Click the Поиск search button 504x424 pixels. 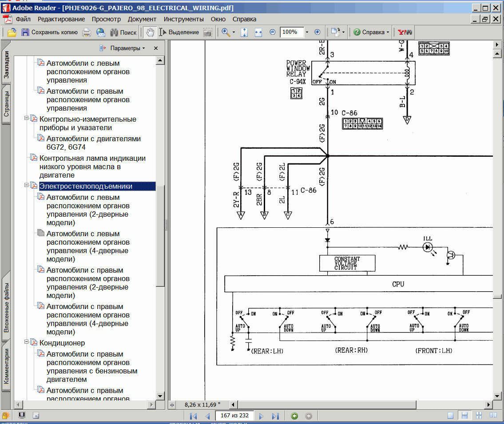[x=123, y=32]
